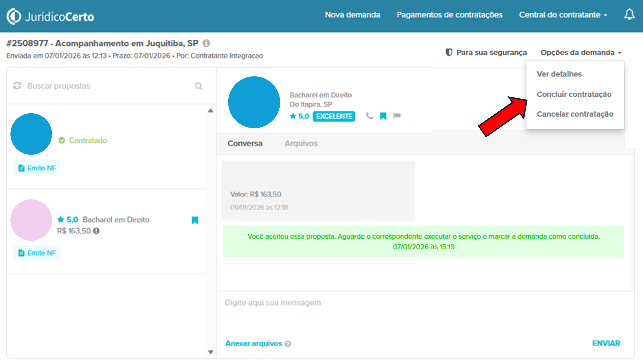Select Concluir contratação menu option
The image size is (643, 364).
click(574, 94)
